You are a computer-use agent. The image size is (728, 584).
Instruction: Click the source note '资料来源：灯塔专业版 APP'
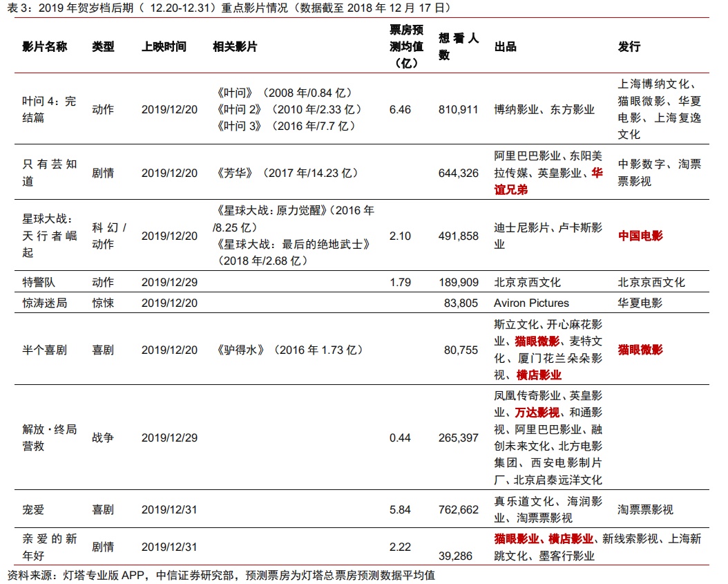(x=76, y=575)
